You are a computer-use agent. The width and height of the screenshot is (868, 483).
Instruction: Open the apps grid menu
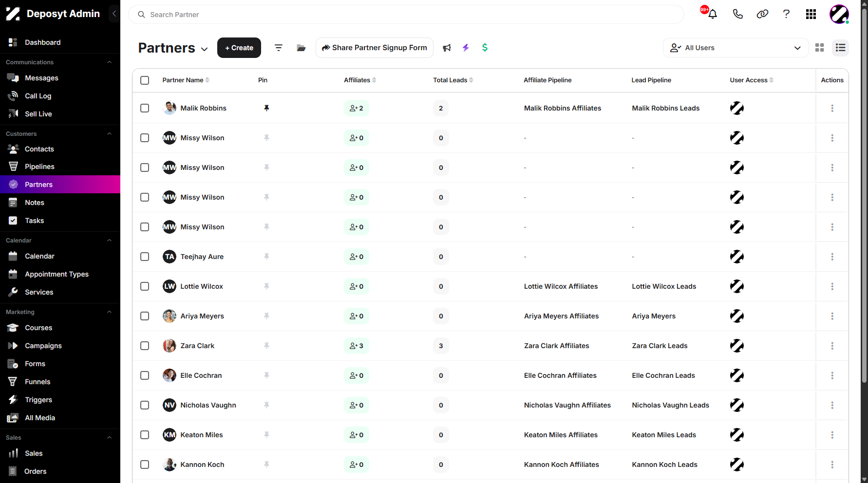811,14
